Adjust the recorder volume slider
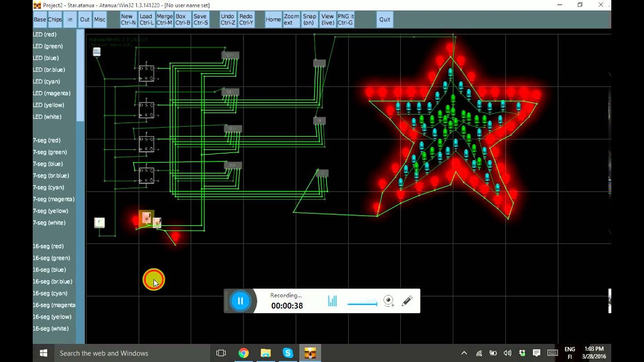 tap(362, 304)
